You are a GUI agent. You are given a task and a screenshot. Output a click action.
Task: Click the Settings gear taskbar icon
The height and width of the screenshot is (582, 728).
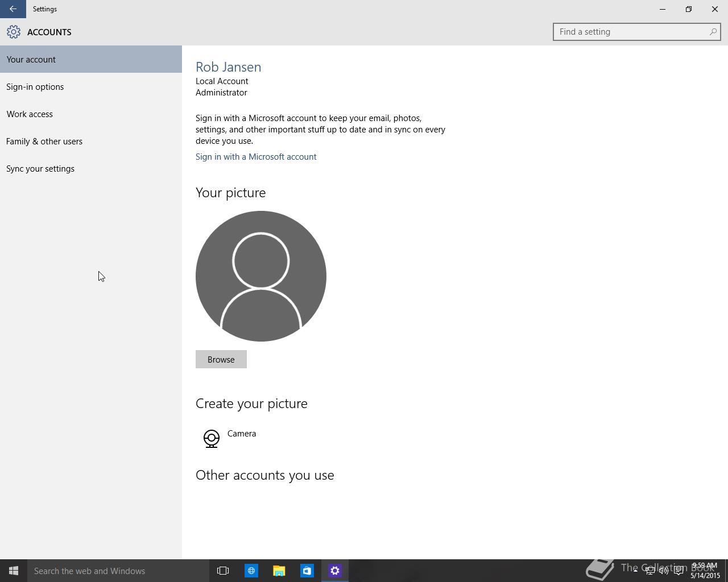(334, 571)
